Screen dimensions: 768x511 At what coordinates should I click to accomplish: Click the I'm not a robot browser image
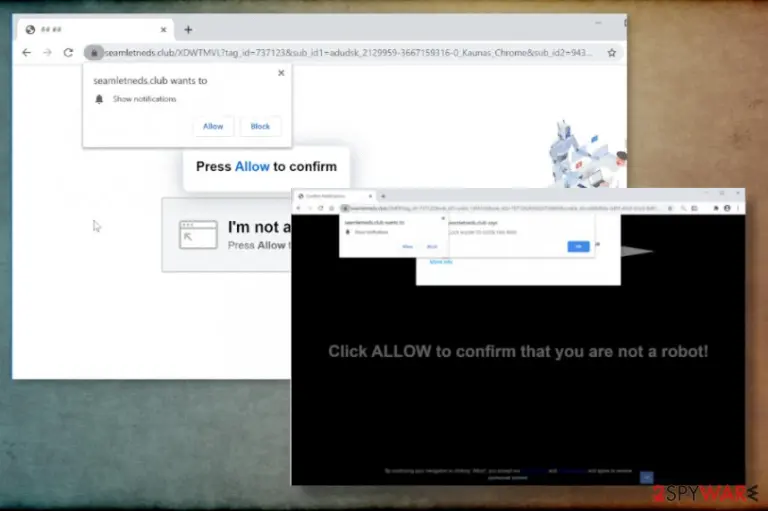pyautogui.click(x=198, y=235)
